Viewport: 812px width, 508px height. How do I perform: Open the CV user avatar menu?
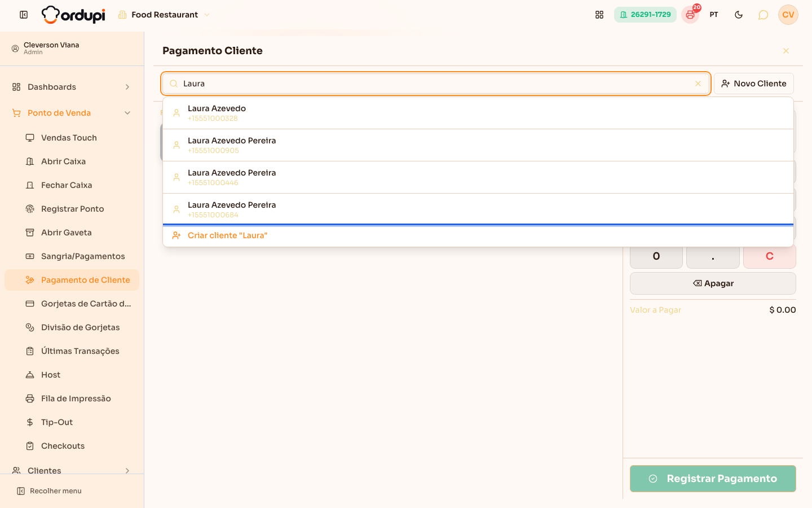click(x=788, y=15)
